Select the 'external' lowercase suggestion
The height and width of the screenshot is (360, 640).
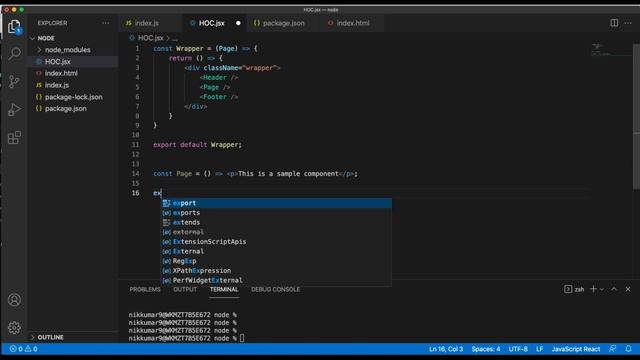pyautogui.click(x=276, y=232)
